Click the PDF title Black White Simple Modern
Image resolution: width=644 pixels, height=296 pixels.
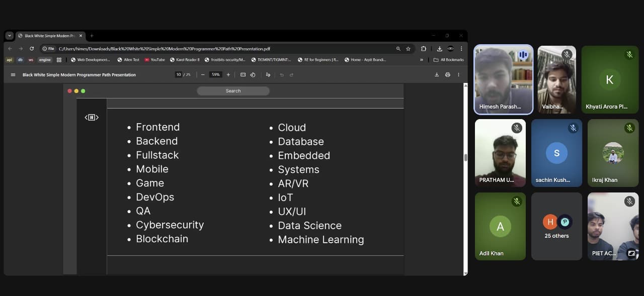click(x=79, y=74)
